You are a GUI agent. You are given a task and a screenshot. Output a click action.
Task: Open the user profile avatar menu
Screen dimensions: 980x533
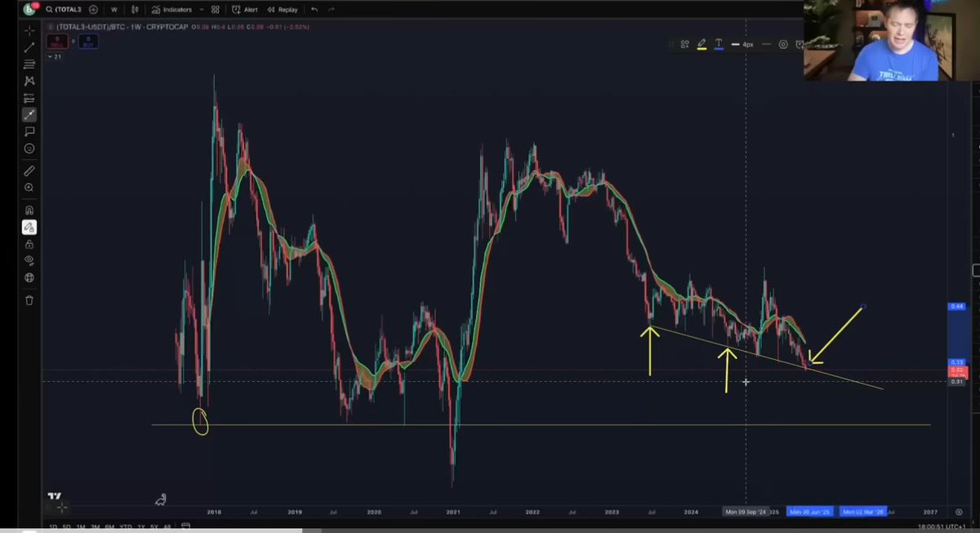tap(31, 10)
